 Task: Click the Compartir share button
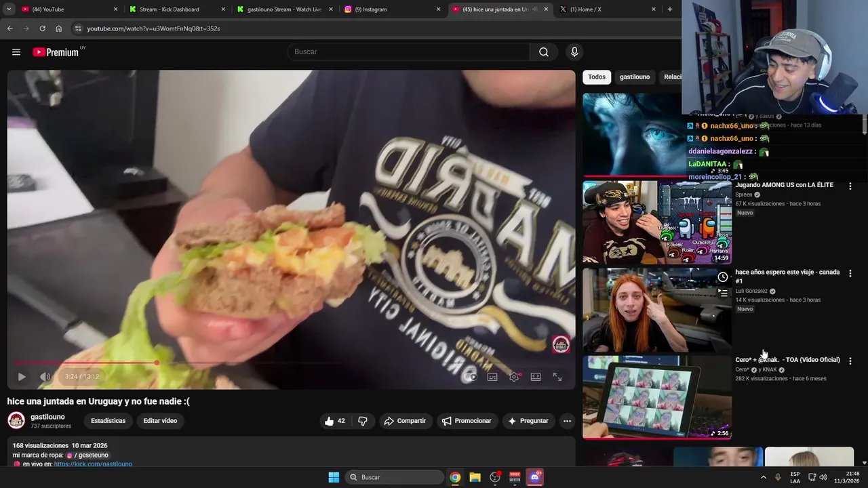point(405,421)
